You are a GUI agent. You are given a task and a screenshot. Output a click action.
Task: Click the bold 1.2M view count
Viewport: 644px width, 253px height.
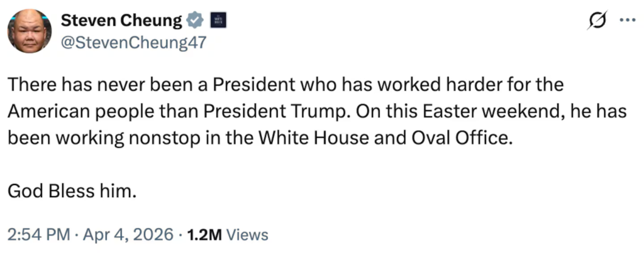204,235
